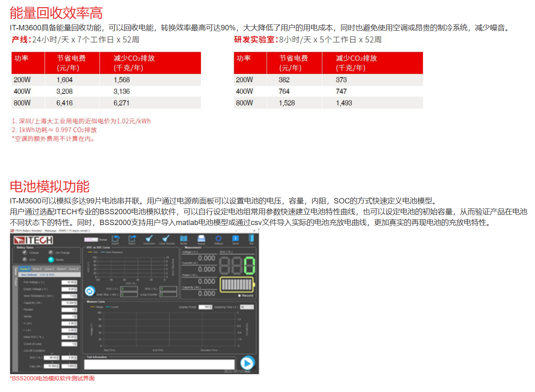
Task: Click the Error status indicator
Action: pyautogui.click(x=25, y=260)
